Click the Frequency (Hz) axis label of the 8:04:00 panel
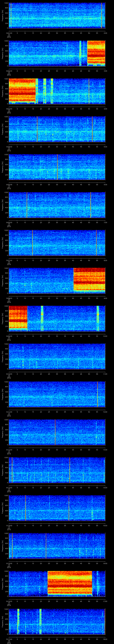Viewport: 114px width, 644px height. tap(3, 129)
